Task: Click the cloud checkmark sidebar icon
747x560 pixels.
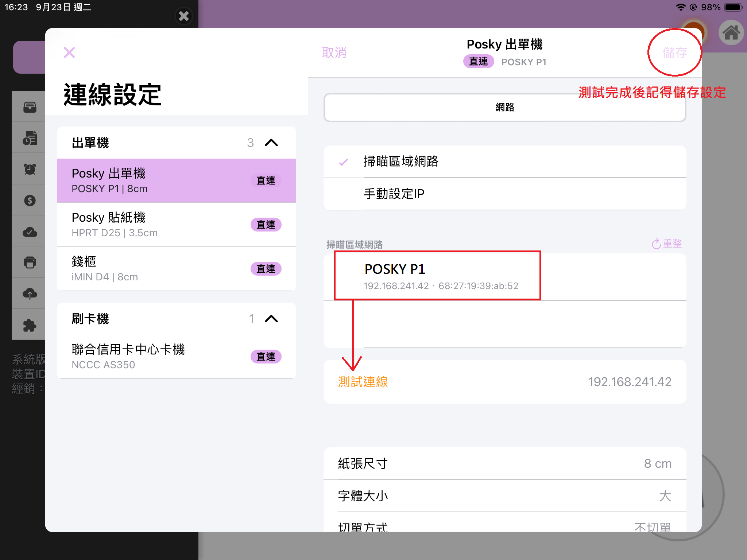Action: [30, 232]
